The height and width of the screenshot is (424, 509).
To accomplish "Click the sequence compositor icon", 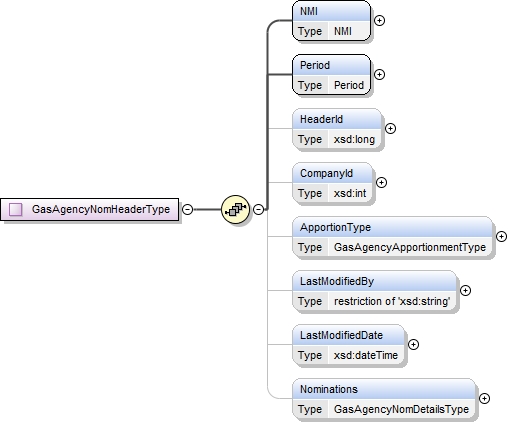I will [235, 209].
